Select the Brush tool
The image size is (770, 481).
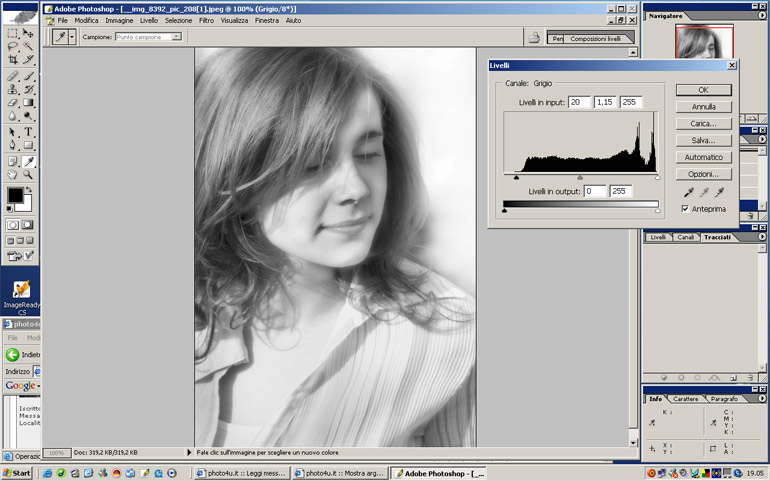point(28,76)
